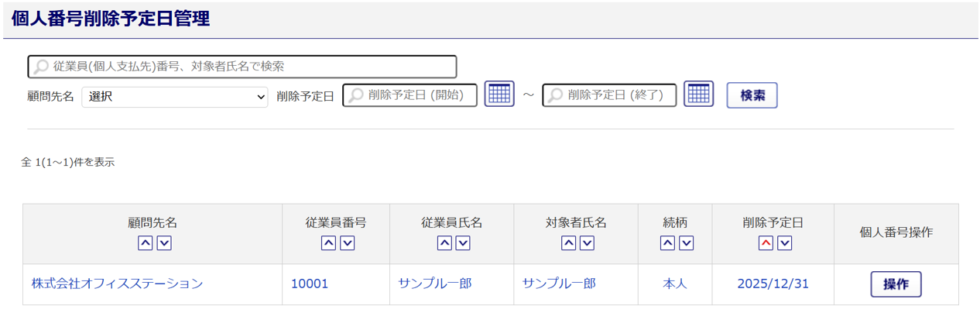This screenshot has width=980, height=330.
Task: Sort 続柄 column ascending
Action: 667,243
